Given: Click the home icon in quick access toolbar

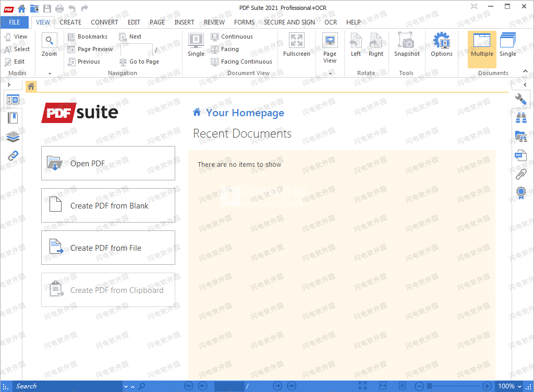Looking at the screenshot, I should point(21,8).
